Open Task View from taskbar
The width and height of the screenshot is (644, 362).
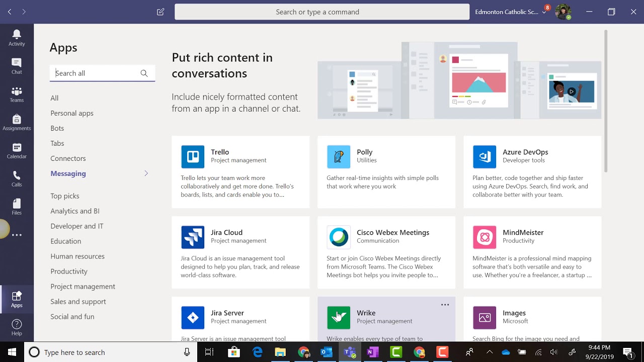click(x=209, y=352)
